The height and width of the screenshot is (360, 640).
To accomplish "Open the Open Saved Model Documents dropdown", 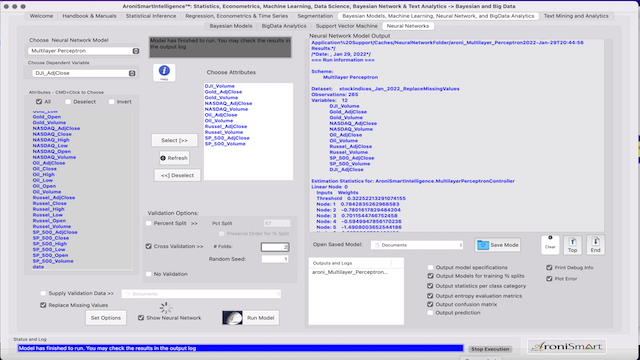I will (417, 245).
